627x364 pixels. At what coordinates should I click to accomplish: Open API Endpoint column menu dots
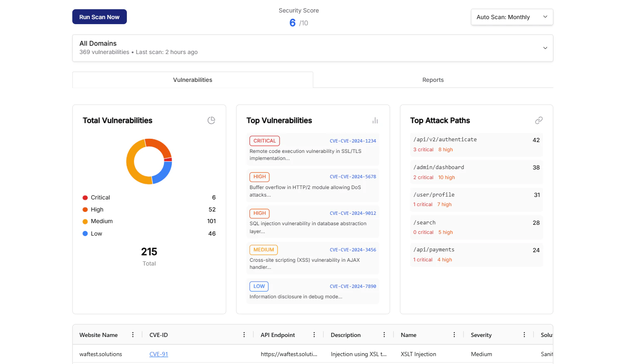pos(314,335)
